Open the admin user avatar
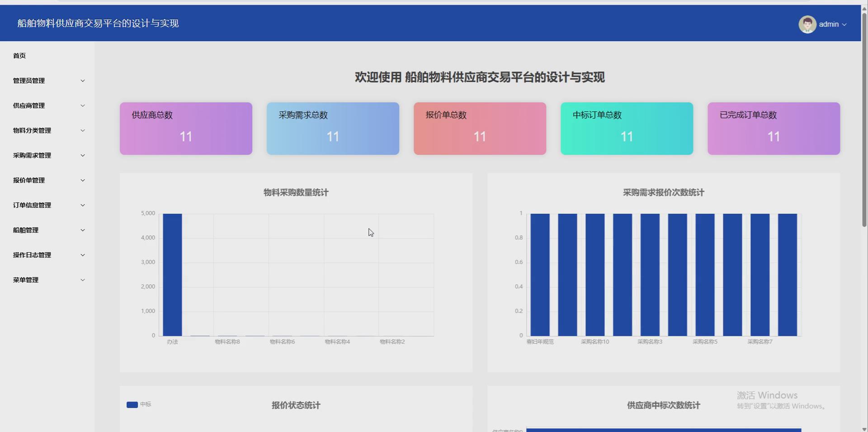 pyautogui.click(x=807, y=24)
